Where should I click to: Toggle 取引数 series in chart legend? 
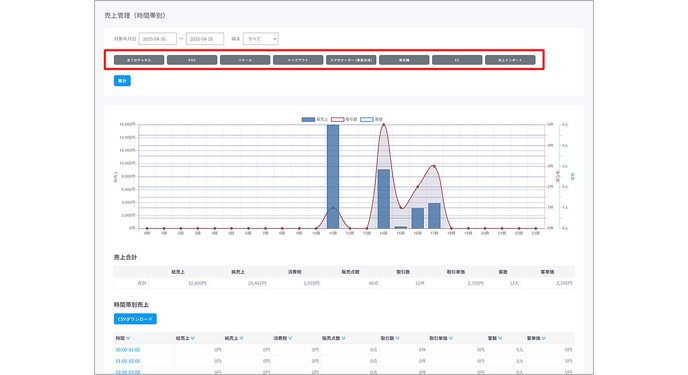click(344, 119)
